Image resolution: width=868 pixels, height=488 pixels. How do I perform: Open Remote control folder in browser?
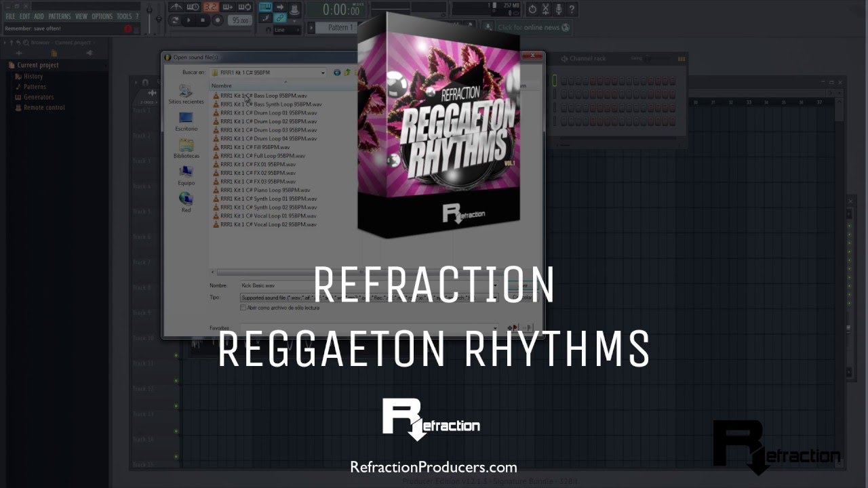pyautogui.click(x=43, y=107)
